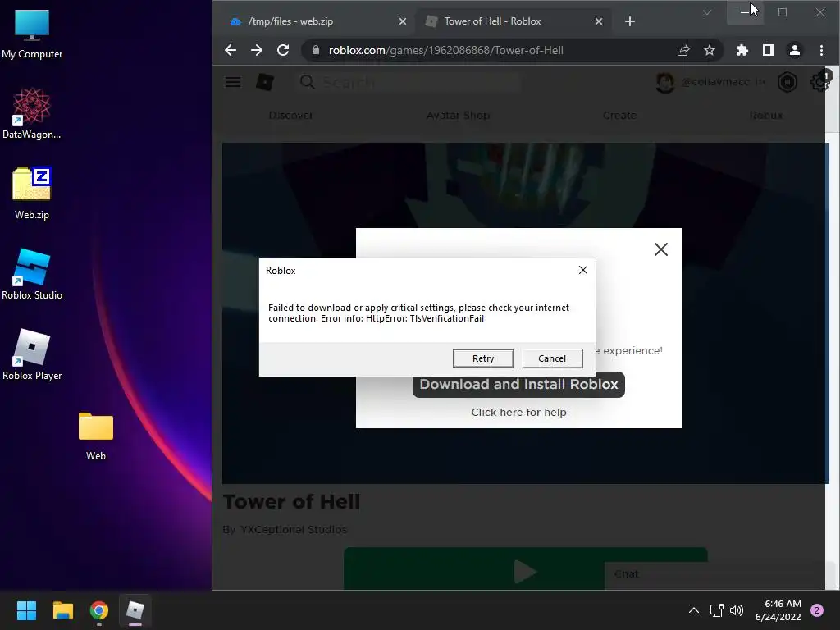Click Retry in Roblox error dialog

(483, 358)
